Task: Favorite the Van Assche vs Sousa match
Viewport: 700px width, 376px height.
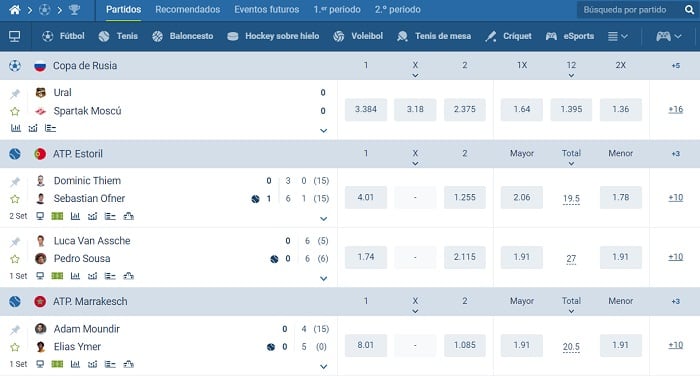Action: click(15, 259)
